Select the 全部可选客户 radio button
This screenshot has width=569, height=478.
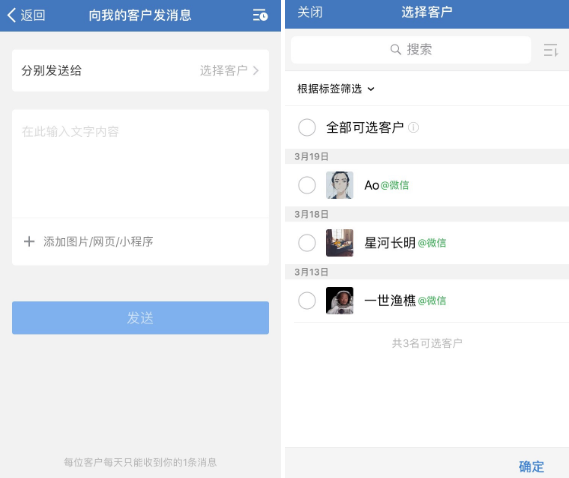[x=307, y=127]
